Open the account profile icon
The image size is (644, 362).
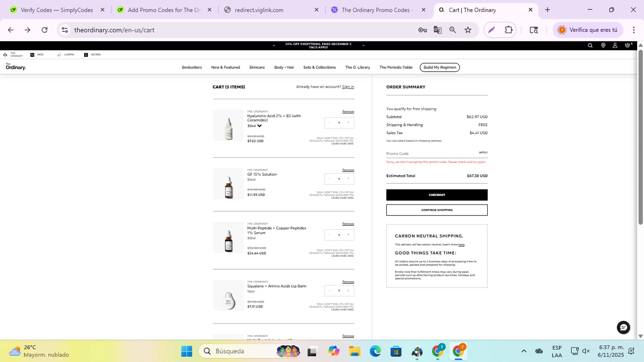point(615,46)
